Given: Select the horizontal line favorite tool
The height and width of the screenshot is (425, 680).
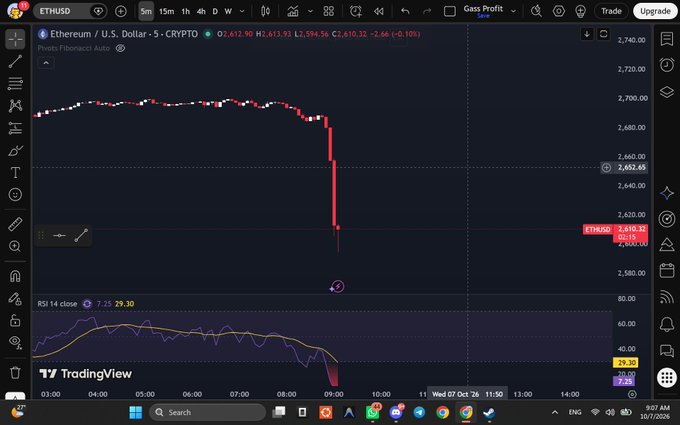Looking at the screenshot, I should [59, 235].
